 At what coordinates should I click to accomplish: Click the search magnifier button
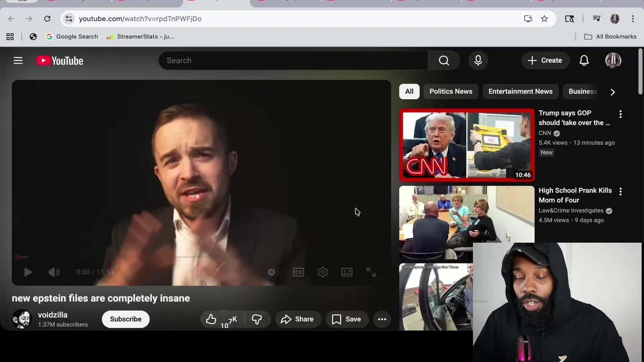click(444, 60)
